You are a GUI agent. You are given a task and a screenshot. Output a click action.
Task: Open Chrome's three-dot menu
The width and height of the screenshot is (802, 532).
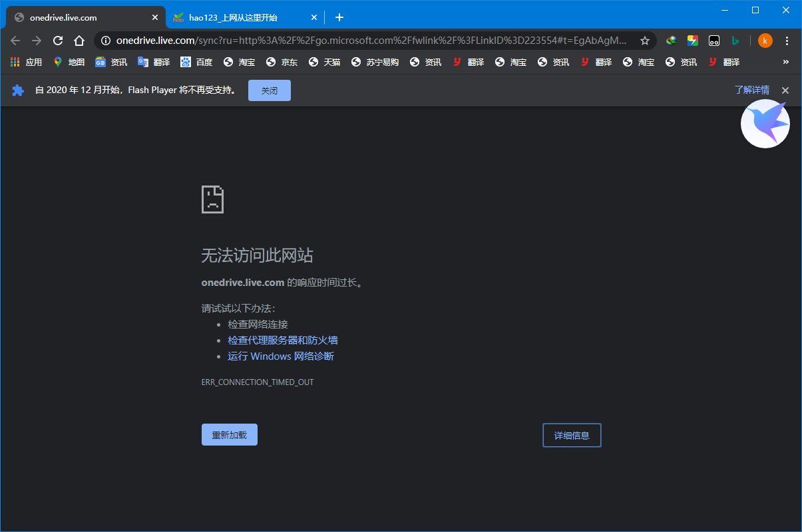[x=787, y=41]
